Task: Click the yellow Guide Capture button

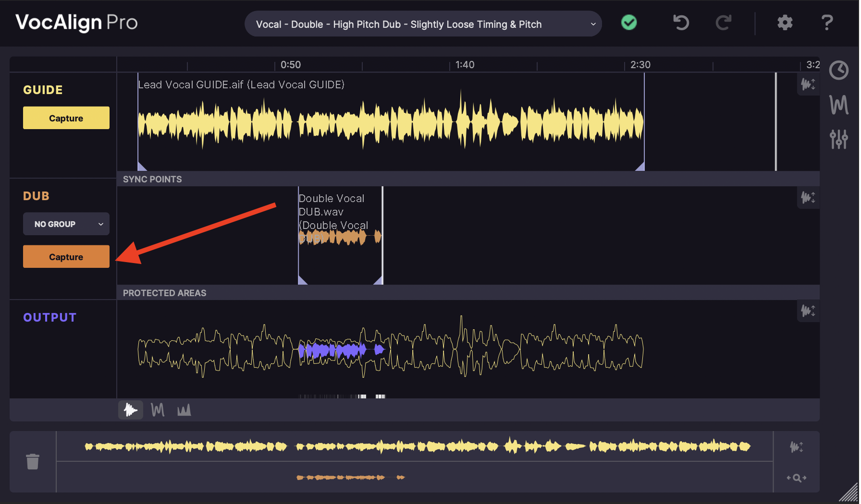Action: 66,118
